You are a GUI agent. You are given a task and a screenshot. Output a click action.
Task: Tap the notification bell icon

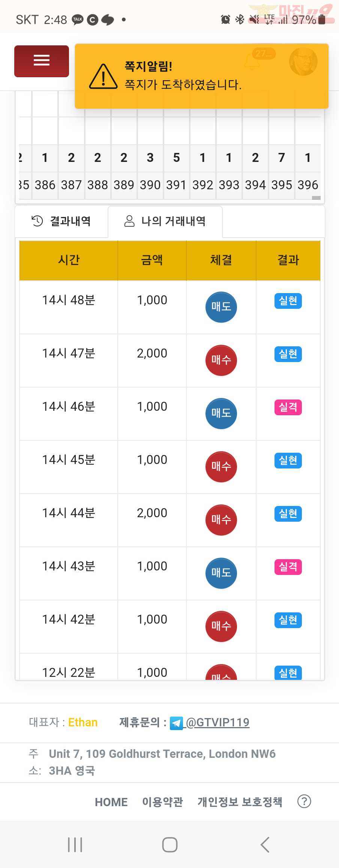pos(252,62)
